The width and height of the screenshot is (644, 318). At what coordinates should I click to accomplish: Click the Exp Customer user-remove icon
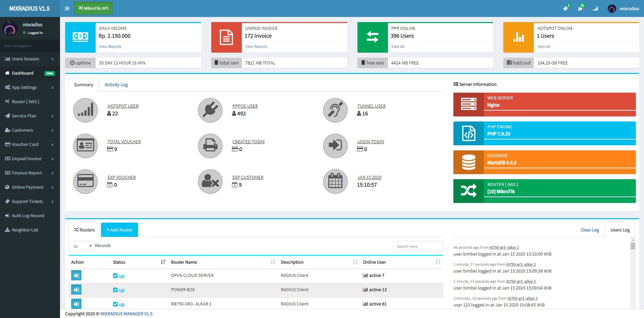pos(210,181)
